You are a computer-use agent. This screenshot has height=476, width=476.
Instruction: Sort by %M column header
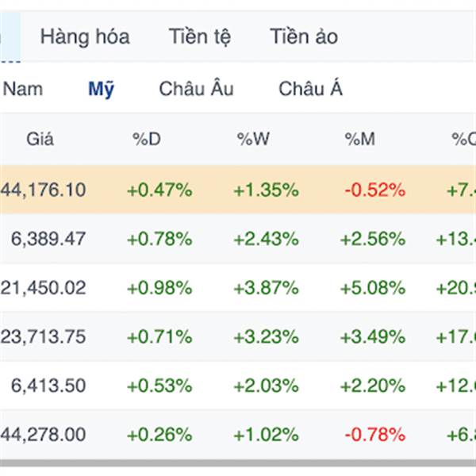(359, 140)
